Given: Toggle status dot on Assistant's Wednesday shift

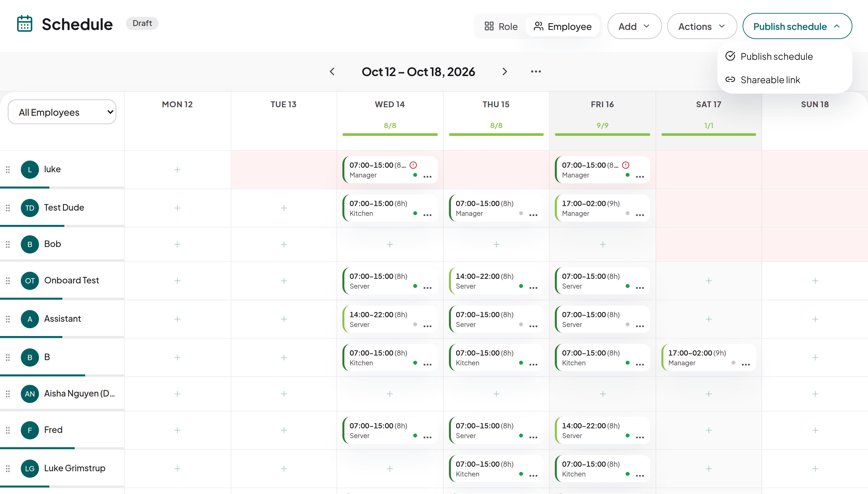Looking at the screenshot, I should coord(415,324).
